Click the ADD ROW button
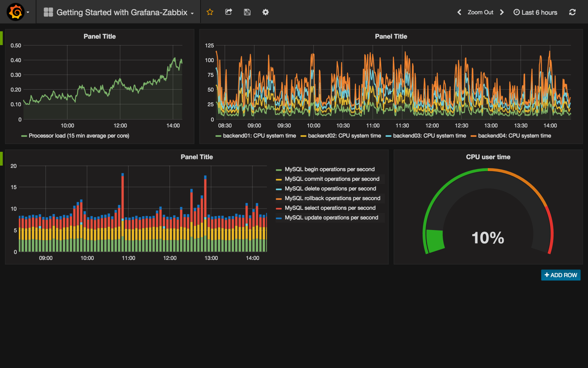 (560, 275)
